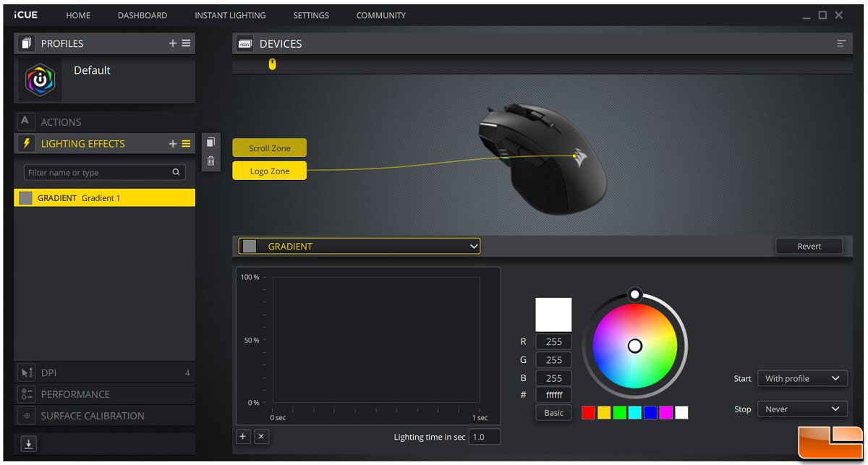Pick the red color swatch
The image size is (868, 465).
point(589,413)
